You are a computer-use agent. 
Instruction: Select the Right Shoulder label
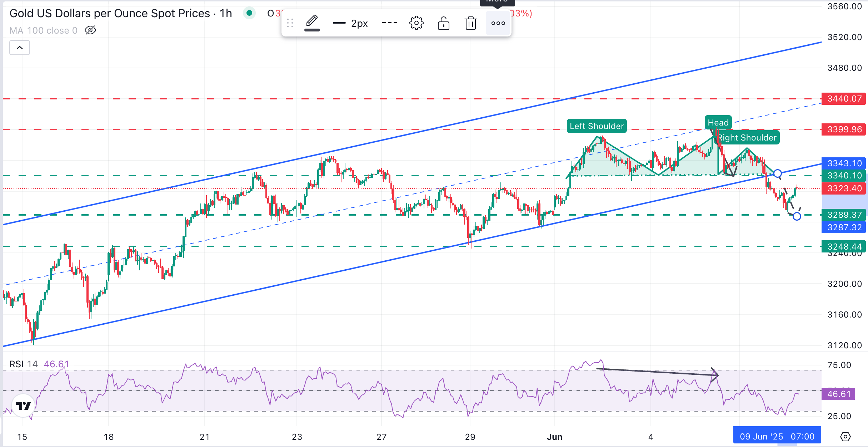(748, 138)
